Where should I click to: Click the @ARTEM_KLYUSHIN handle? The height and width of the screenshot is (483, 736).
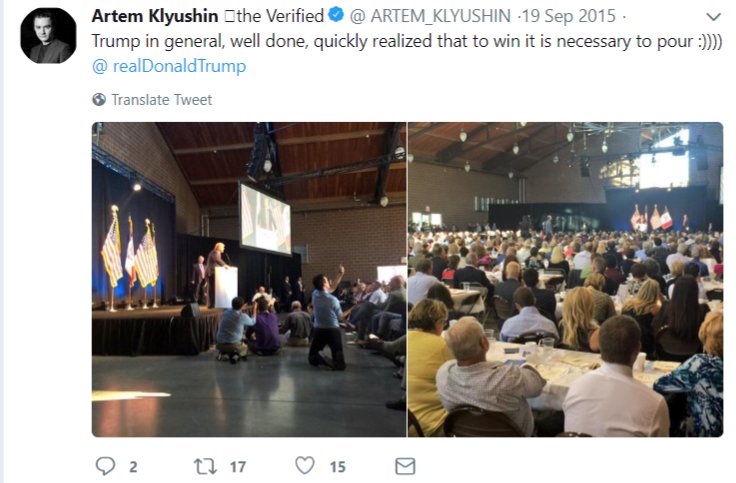point(430,16)
